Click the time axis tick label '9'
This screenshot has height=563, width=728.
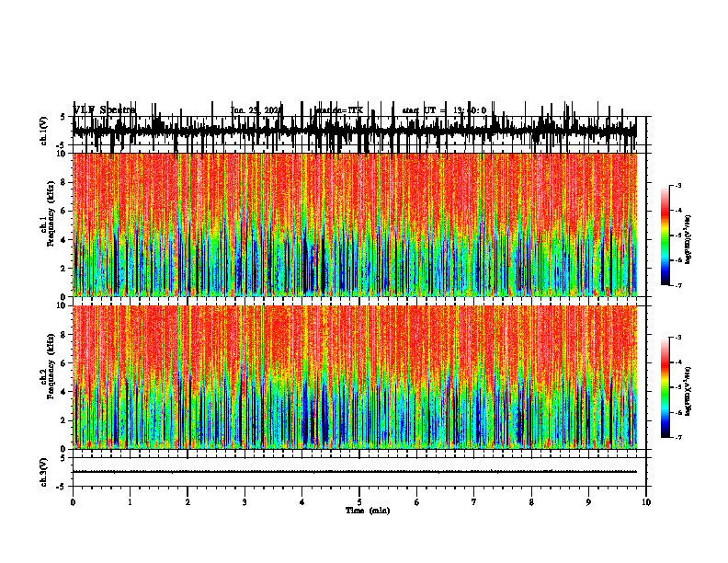588,502
